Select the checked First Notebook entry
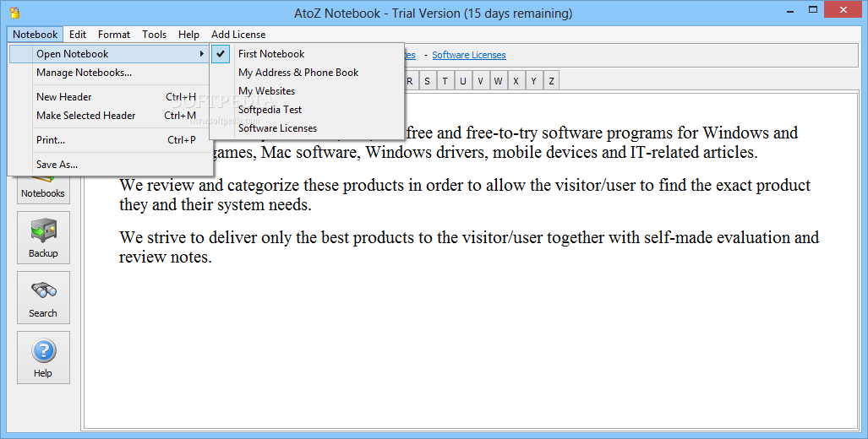This screenshot has width=868, height=439. point(308,54)
